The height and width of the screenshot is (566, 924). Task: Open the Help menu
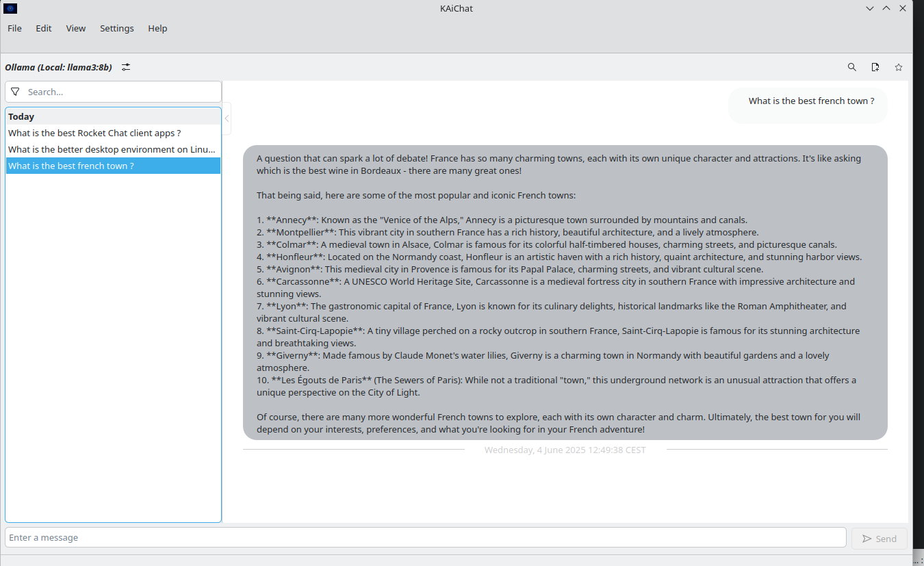click(157, 28)
